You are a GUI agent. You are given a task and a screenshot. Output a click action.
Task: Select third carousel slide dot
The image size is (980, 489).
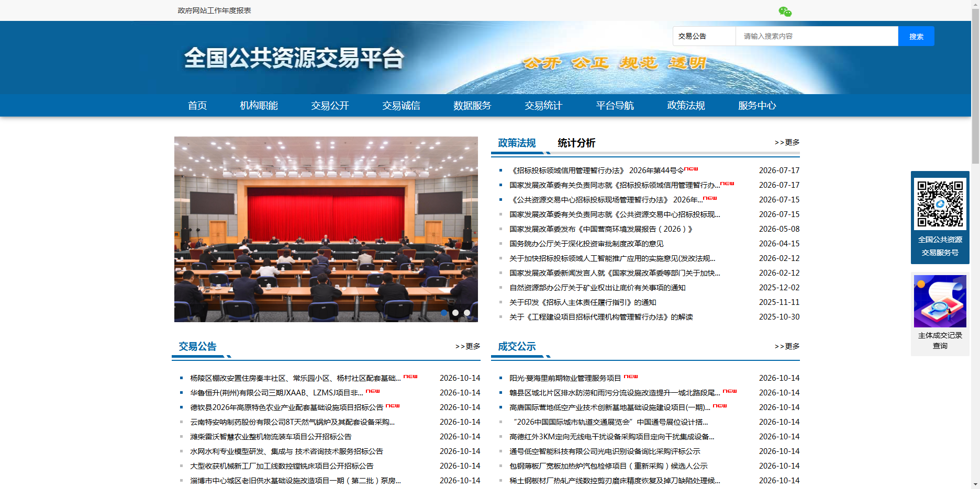[467, 313]
